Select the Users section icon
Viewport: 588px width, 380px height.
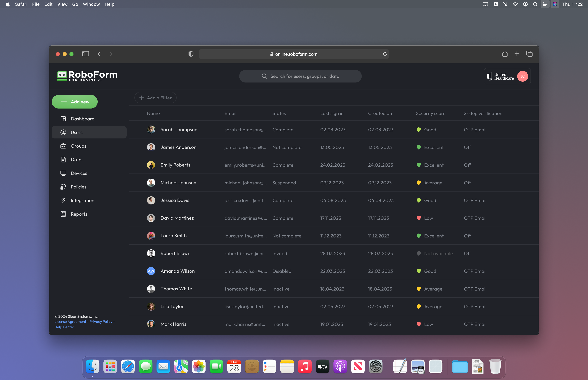(x=63, y=132)
